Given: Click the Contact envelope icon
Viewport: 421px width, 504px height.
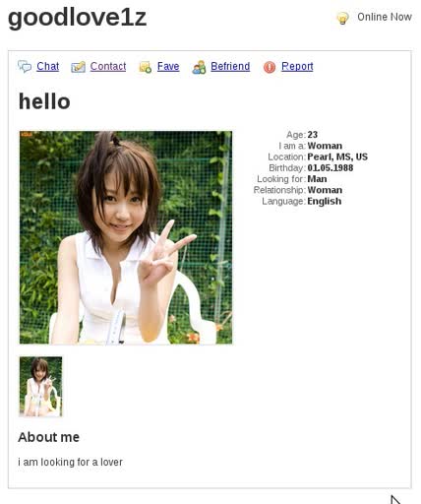Looking at the screenshot, I should coord(78,67).
